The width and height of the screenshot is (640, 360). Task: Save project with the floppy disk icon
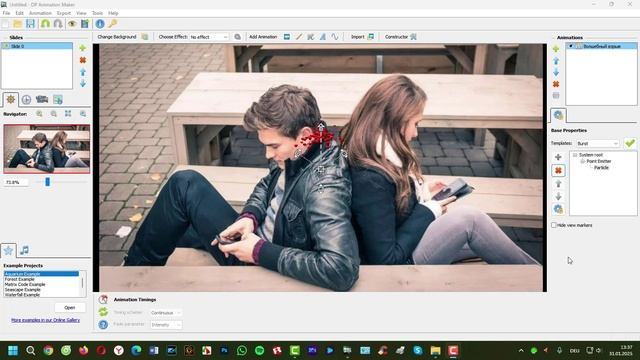coord(31,24)
